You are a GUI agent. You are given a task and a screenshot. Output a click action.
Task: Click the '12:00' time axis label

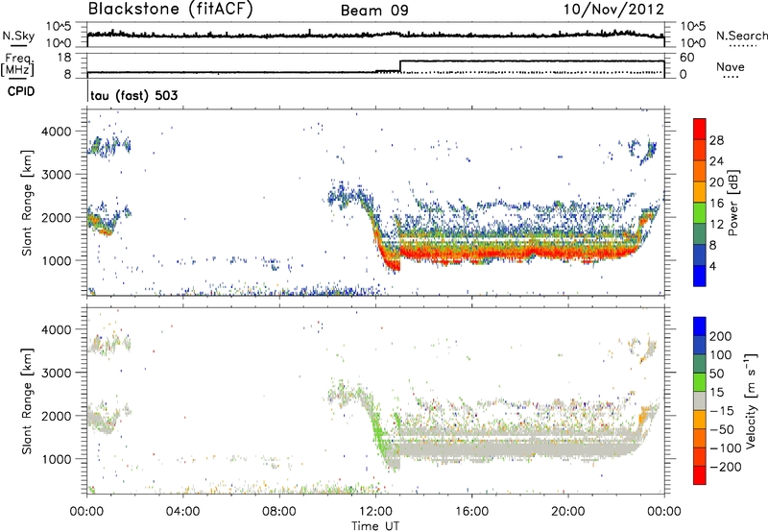pyautogui.click(x=375, y=512)
